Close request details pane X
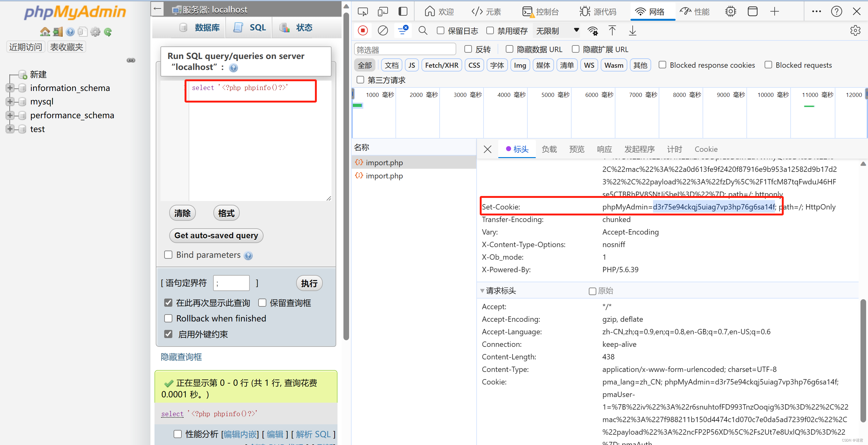 pos(487,149)
